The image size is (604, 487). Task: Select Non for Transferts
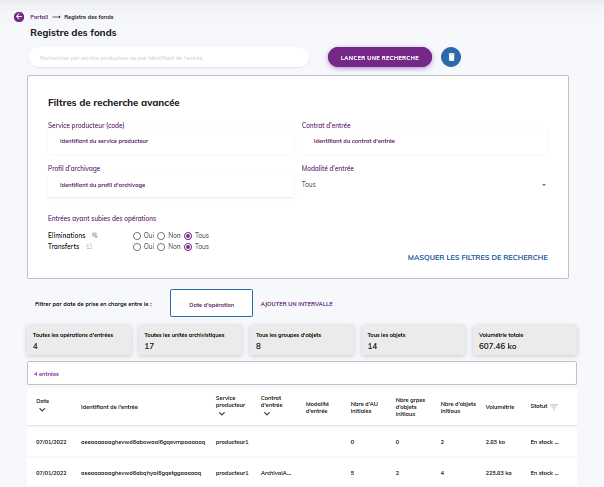click(x=162, y=246)
